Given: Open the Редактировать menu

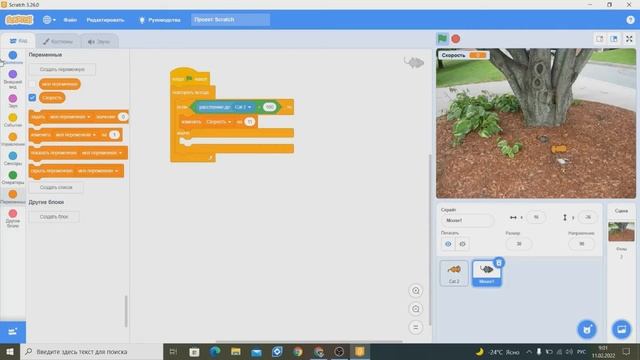Looking at the screenshot, I should pos(105,20).
